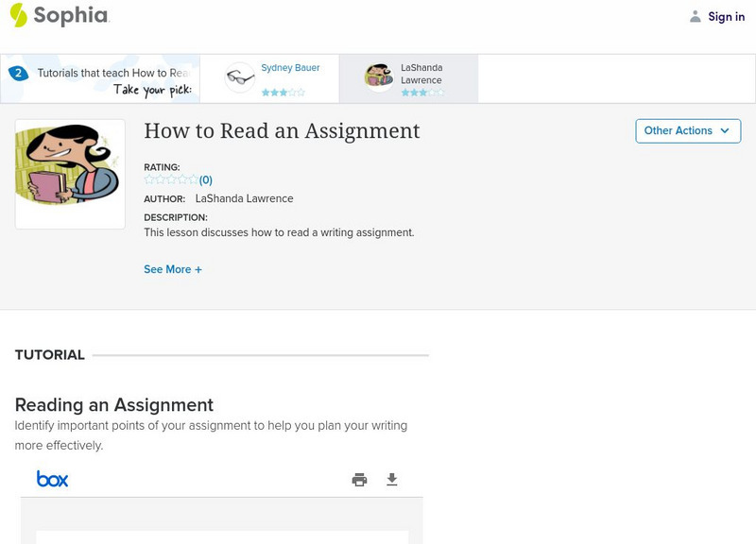The width and height of the screenshot is (756, 544).
Task: Open the Other Actions dropdown
Action: pos(688,131)
